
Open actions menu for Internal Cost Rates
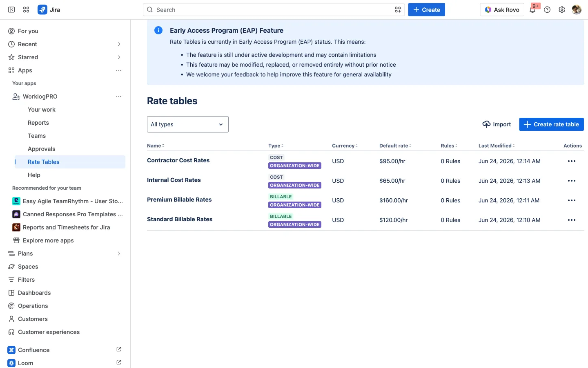pyautogui.click(x=572, y=181)
